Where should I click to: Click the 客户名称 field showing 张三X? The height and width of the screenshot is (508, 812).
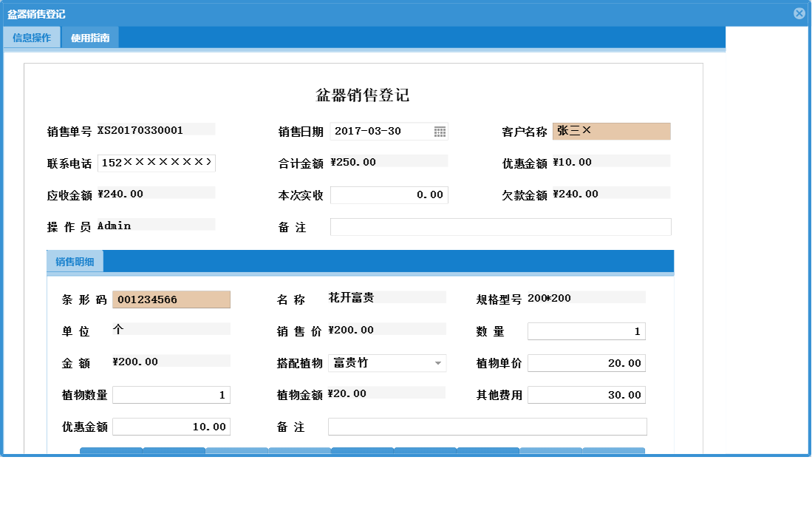[613, 131]
